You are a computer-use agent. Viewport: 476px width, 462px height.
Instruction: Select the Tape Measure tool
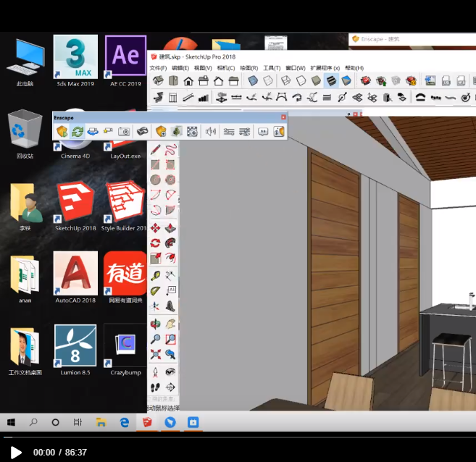click(x=156, y=275)
